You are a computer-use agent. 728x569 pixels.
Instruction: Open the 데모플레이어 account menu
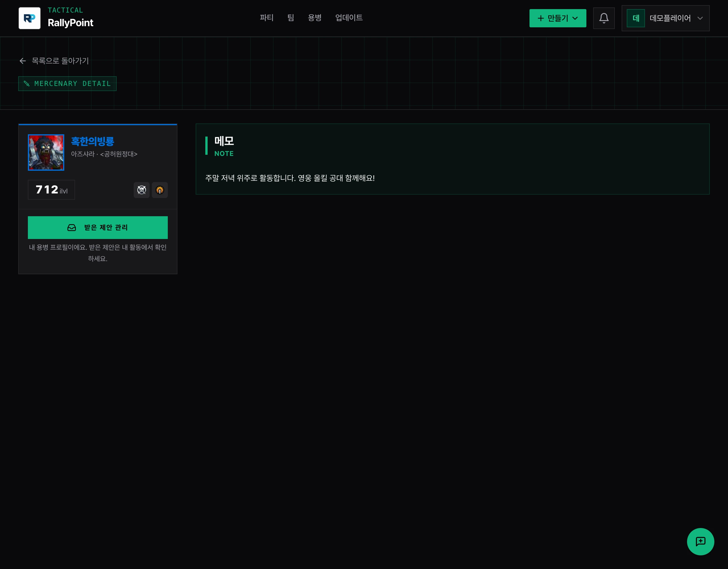665,18
